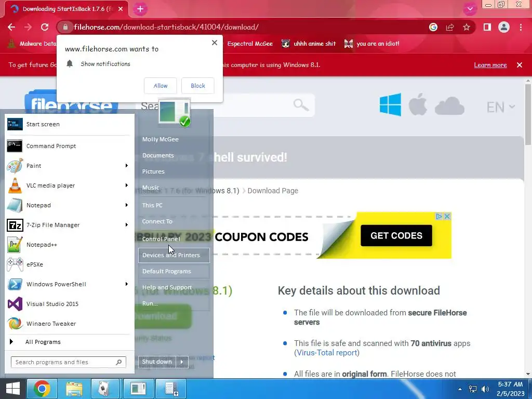Click network icon in system tray
The height and width of the screenshot is (399, 532).
pos(472,389)
